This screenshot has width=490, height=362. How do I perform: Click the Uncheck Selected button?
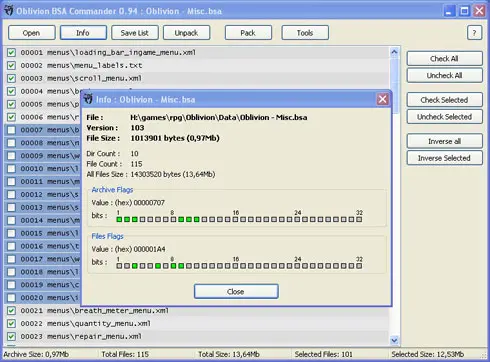[444, 117]
